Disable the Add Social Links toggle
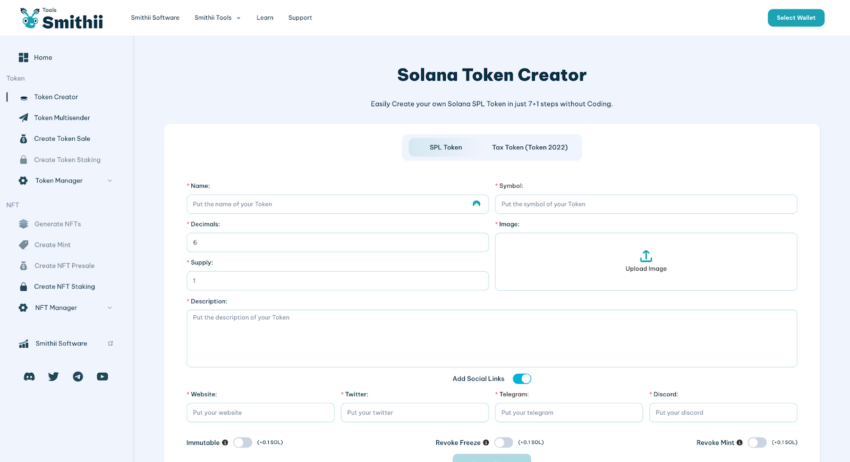850x462 pixels. pyautogui.click(x=522, y=378)
